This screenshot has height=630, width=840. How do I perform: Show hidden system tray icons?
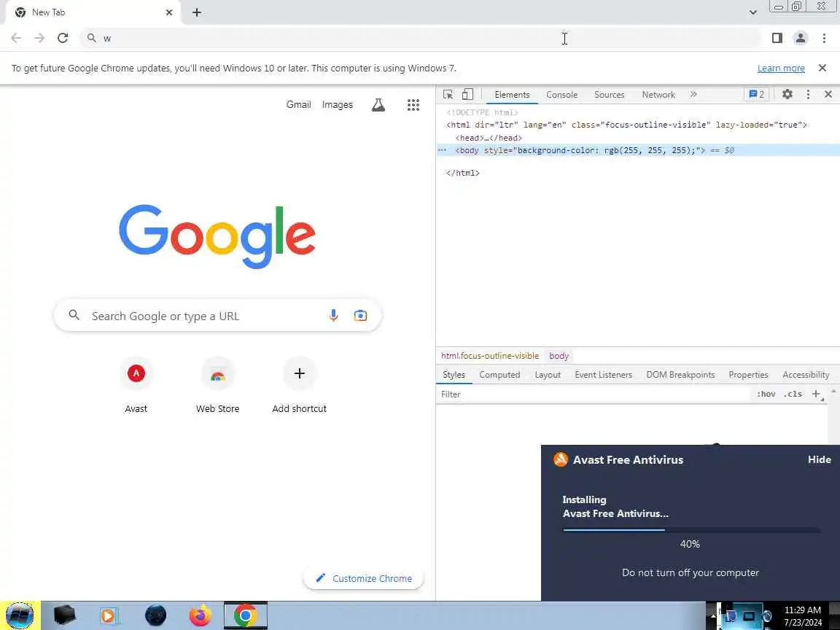[713, 615]
